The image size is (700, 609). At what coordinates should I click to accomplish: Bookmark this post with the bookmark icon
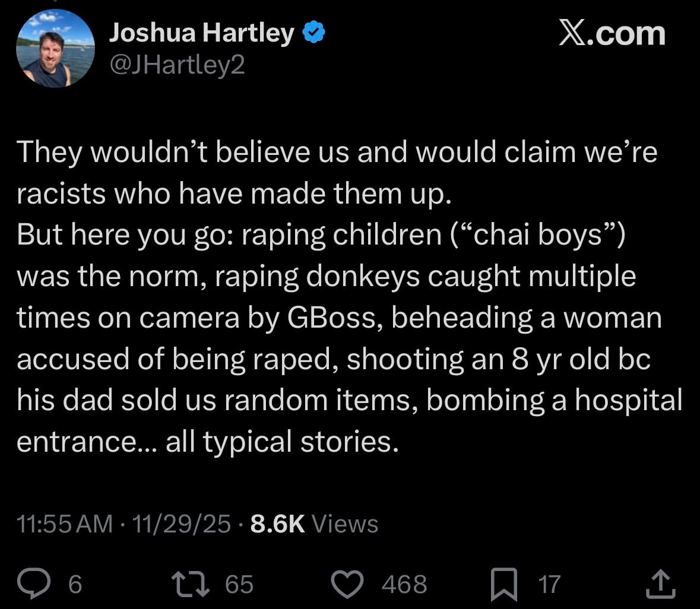pyautogui.click(x=504, y=583)
